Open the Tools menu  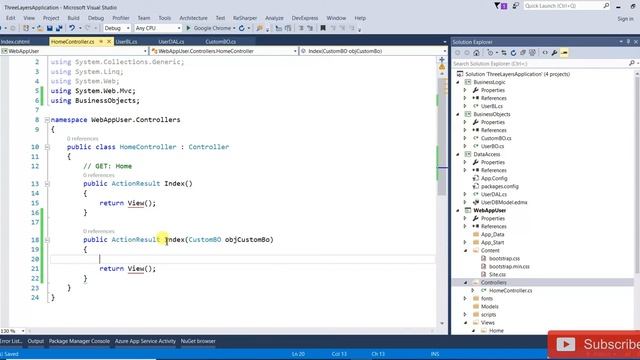point(165,18)
